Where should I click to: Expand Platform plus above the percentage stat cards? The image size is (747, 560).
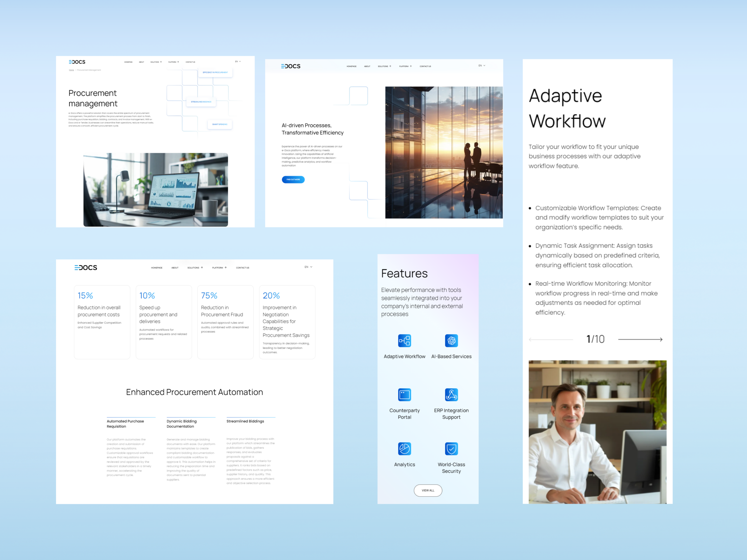pyautogui.click(x=226, y=267)
